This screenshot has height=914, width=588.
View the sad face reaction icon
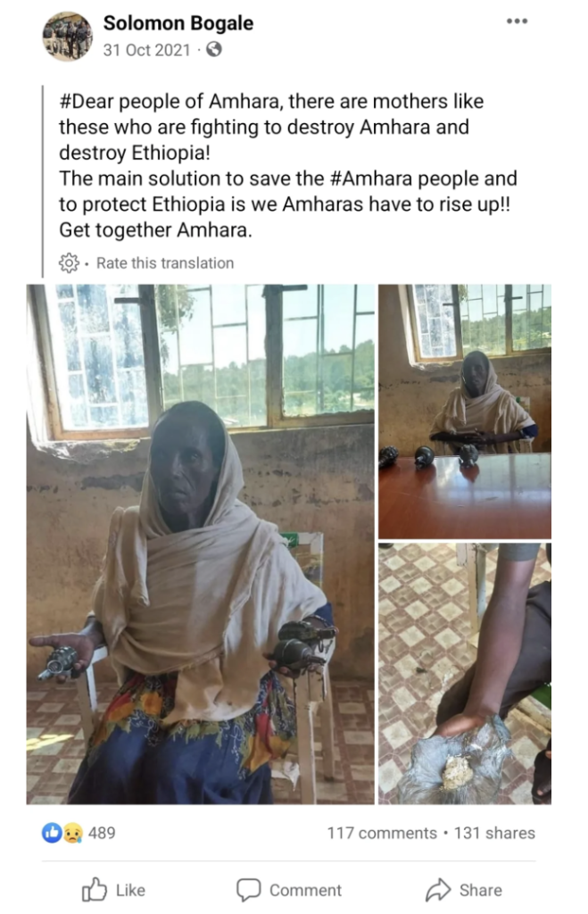[73, 833]
